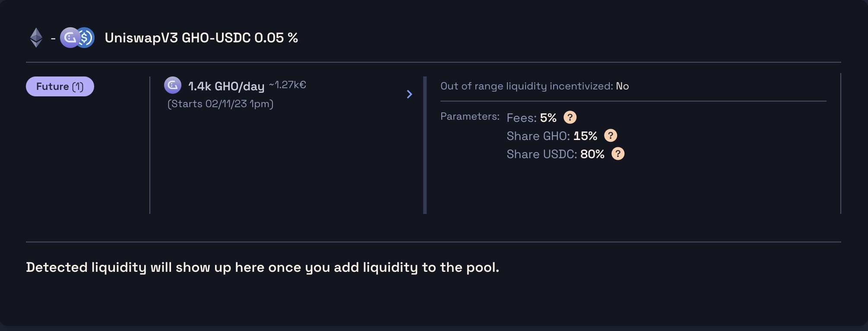Open the Share GHO help icon
Screen dimensions: 868x331
tap(610, 136)
